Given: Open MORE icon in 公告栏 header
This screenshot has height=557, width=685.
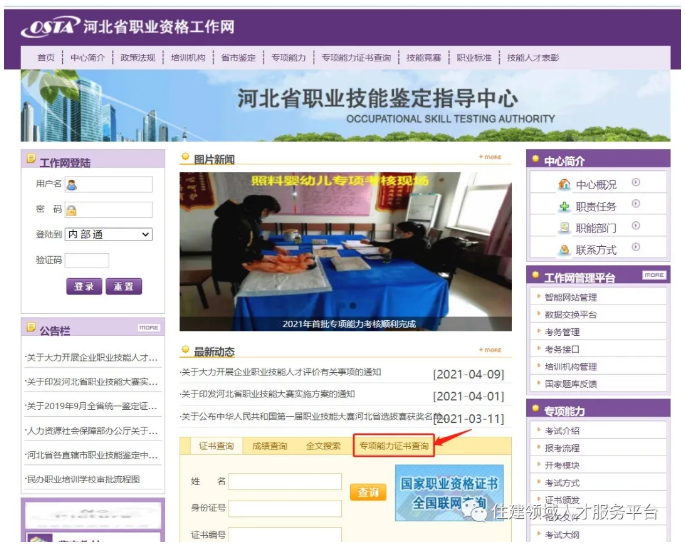Looking at the screenshot, I should pyautogui.click(x=149, y=327).
